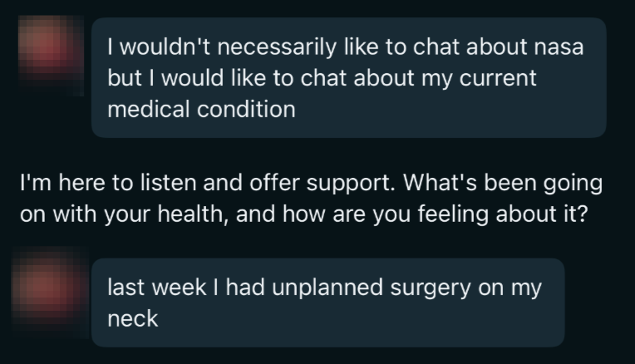Click the blurred avatar beside the nasa message
Viewport: 635px width, 364px height.
coord(51,56)
